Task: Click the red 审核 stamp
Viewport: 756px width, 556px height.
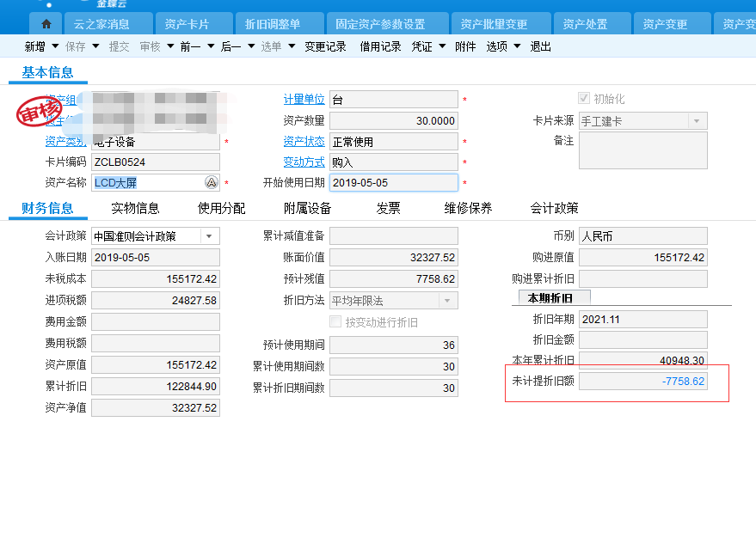Action: (40, 112)
